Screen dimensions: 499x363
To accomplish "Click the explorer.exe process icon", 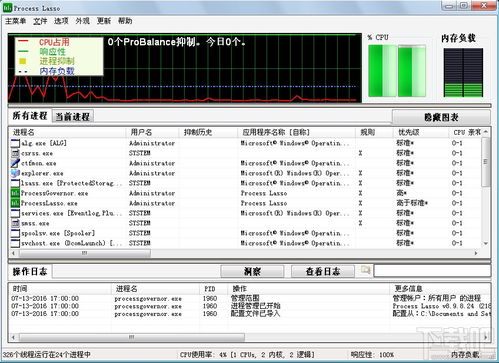I will point(15,173).
